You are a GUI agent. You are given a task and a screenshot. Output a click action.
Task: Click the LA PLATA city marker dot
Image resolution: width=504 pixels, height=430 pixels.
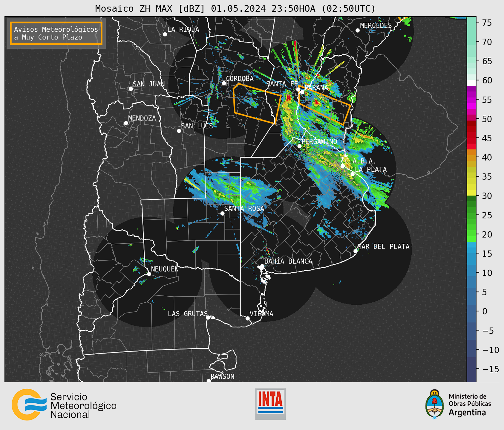[353, 174]
